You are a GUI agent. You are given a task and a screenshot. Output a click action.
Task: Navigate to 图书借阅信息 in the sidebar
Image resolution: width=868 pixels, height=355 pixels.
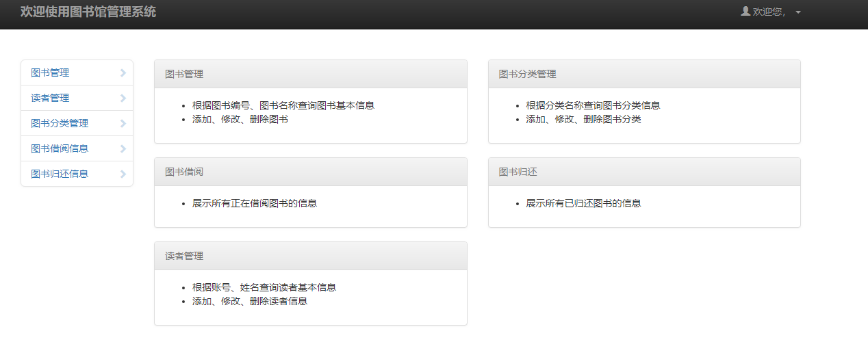tap(60, 149)
